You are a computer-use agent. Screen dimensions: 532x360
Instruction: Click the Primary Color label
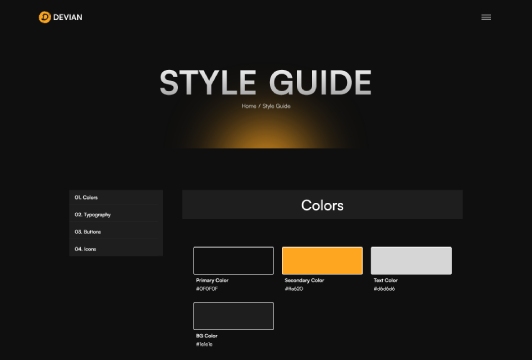pos(212,280)
